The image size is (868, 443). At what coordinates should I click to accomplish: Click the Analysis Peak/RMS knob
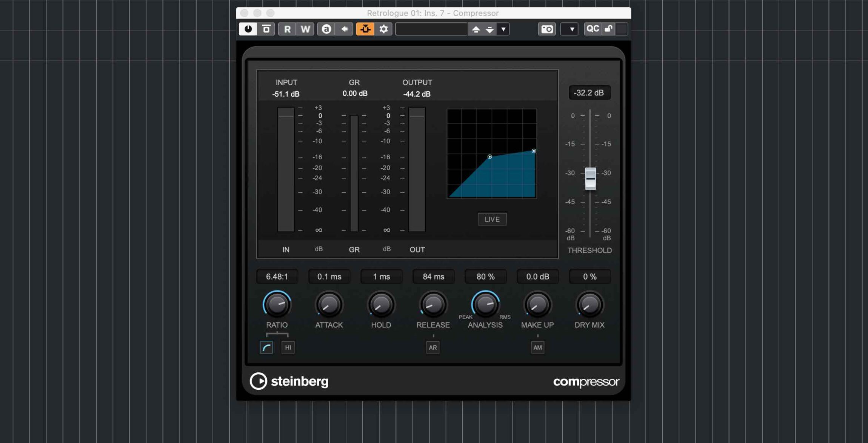pos(485,304)
